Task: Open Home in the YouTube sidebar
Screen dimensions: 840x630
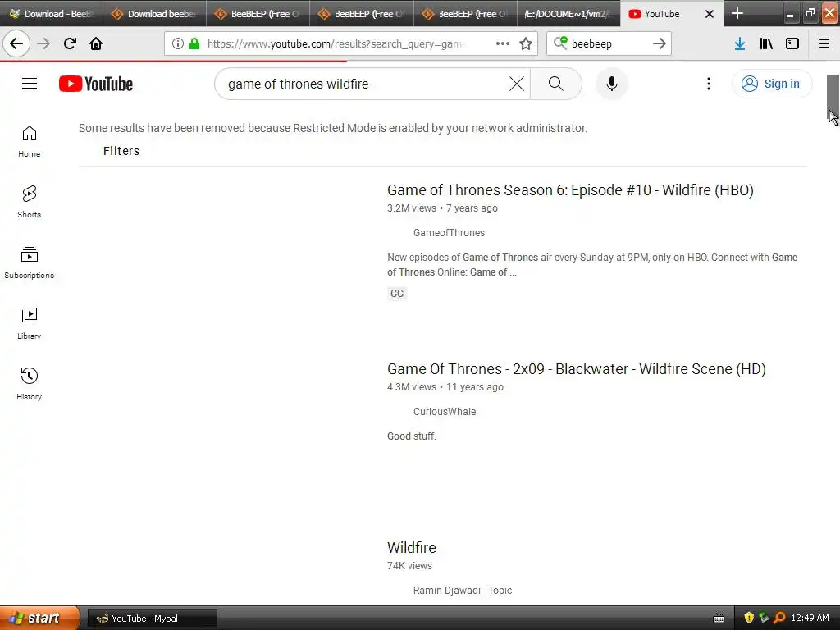Action: (30, 141)
